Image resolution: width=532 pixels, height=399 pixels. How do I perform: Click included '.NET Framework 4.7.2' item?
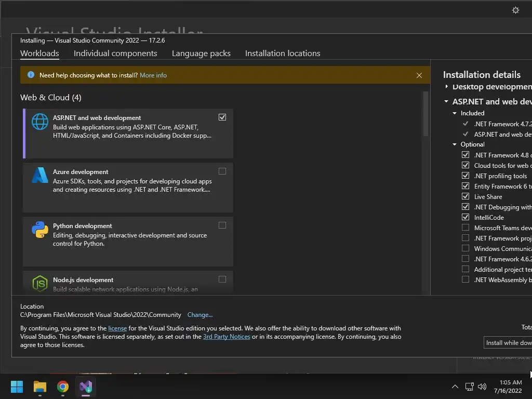(x=503, y=124)
